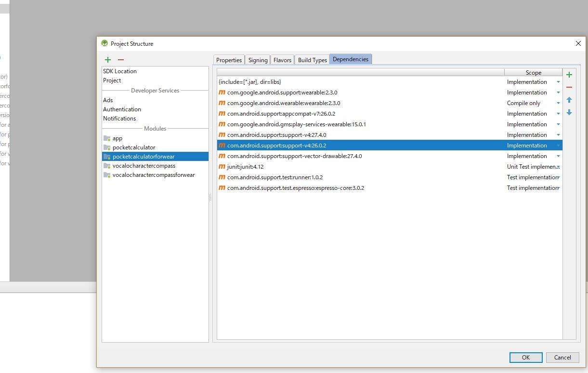Screen dimensions: 588x373
Task: Select the vocalocharactercompass module folder icon
Action: coord(107,166)
